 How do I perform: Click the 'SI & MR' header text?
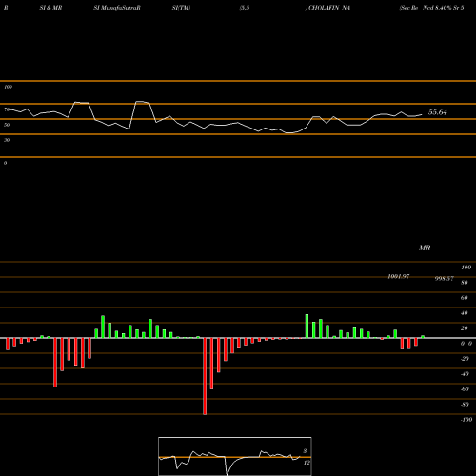coord(50,8)
